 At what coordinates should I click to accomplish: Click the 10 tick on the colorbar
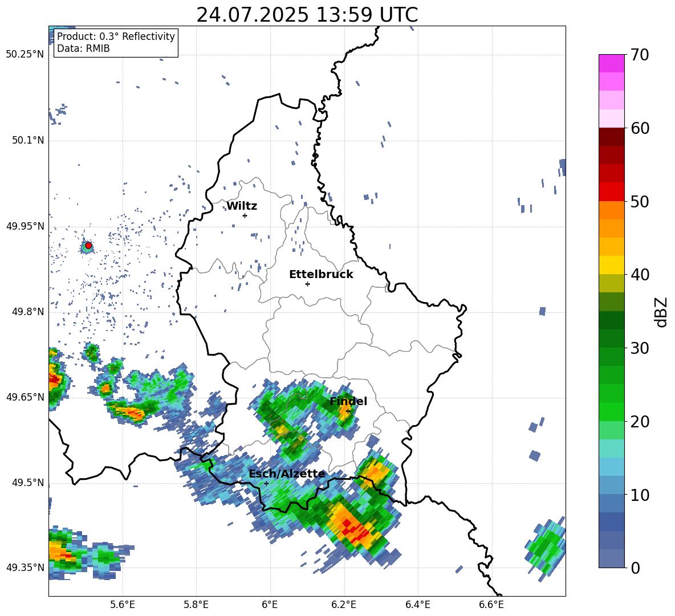[x=639, y=495]
